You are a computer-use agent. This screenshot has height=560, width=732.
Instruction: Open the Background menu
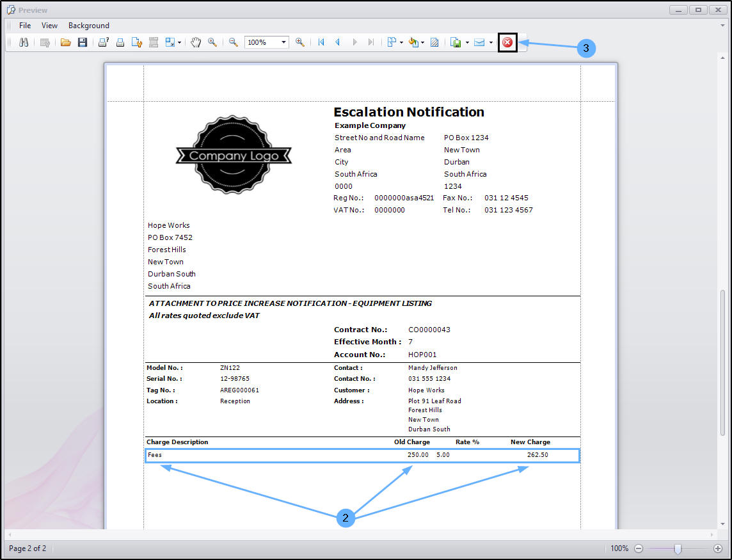point(89,26)
